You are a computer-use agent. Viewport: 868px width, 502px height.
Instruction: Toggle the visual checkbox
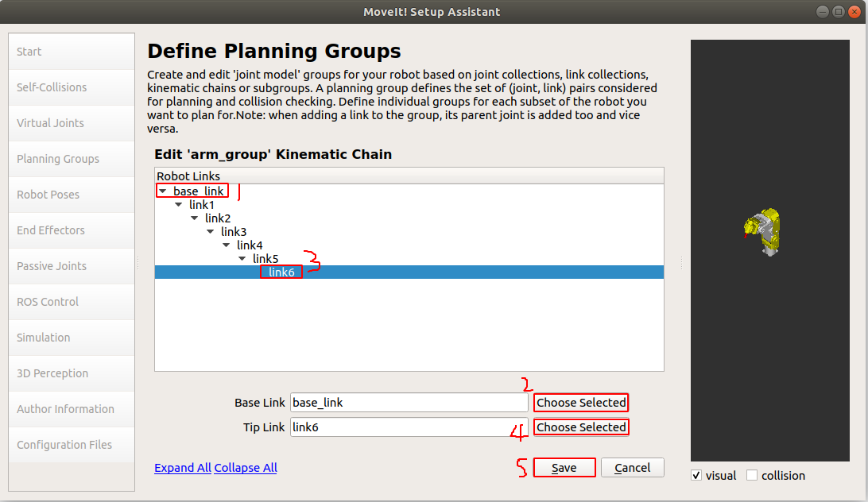[x=697, y=476]
